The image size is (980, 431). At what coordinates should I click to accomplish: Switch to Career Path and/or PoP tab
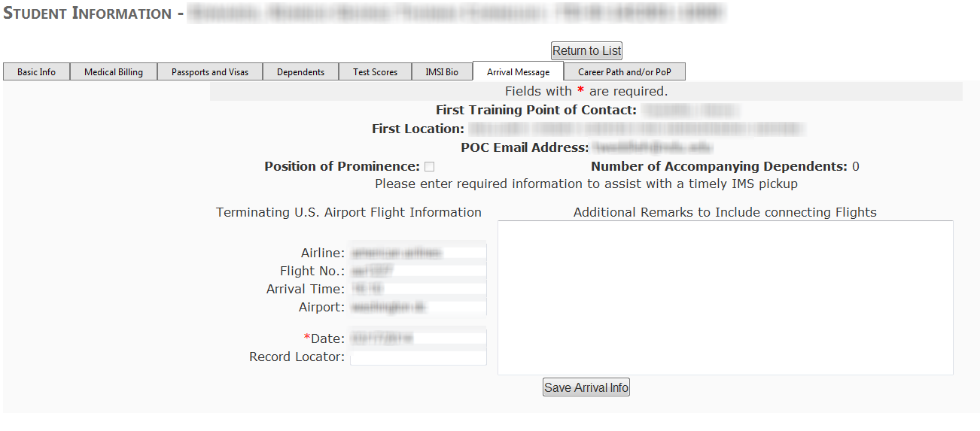coord(625,72)
